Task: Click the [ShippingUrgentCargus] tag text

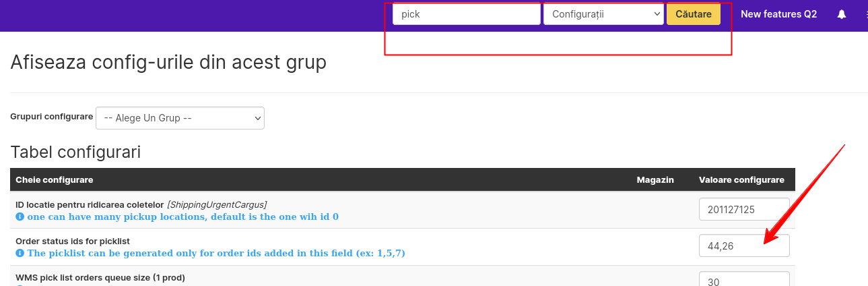Action: 217,204
